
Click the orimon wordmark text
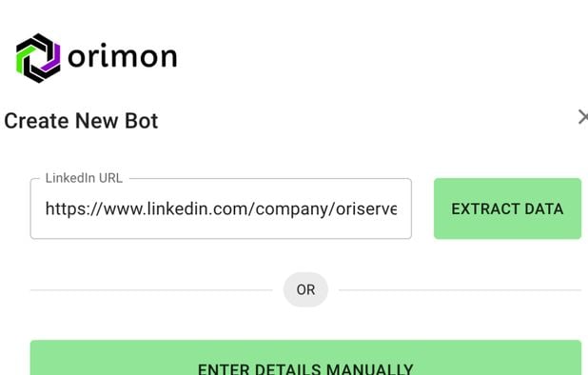pos(122,57)
